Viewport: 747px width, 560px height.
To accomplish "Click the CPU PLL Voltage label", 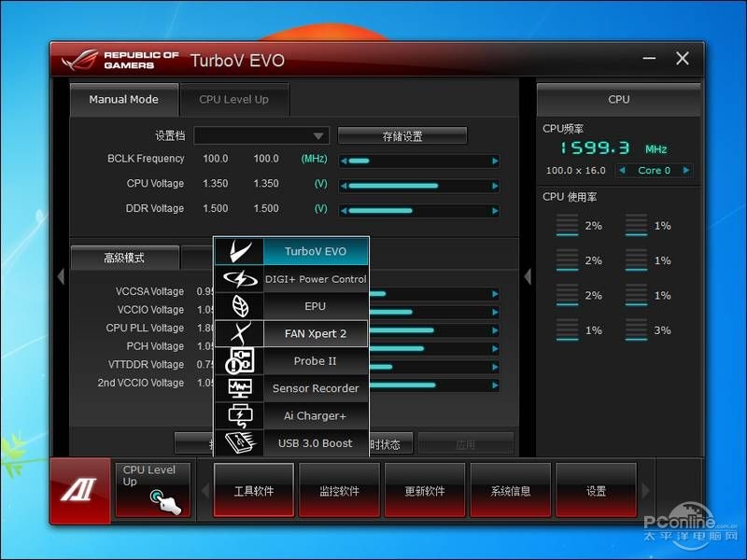I will pyautogui.click(x=145, y=329).
